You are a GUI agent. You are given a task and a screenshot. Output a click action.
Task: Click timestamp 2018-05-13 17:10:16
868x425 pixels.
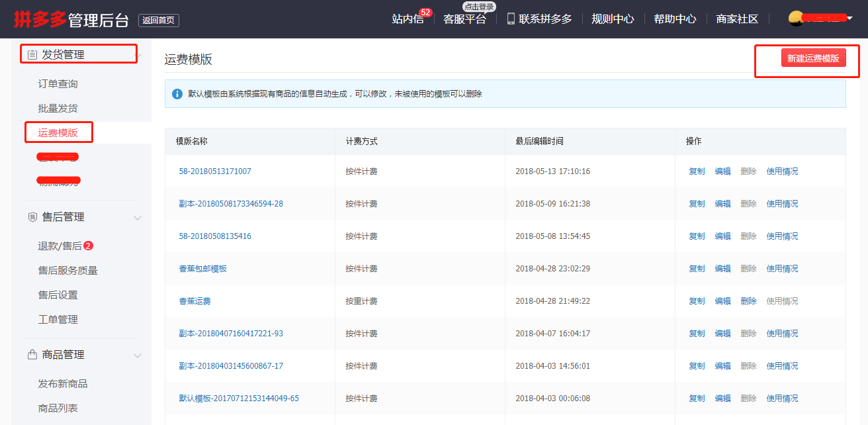[x=553, y=171]
